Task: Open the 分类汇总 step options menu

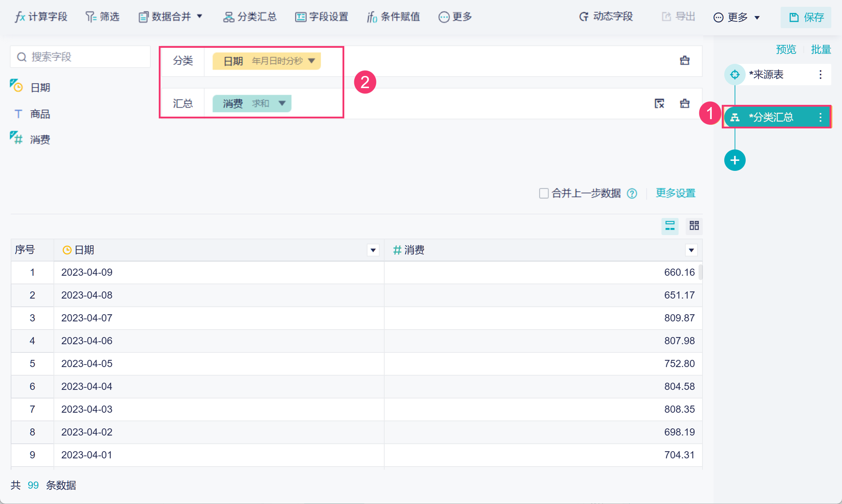Action: click(820, 117)
